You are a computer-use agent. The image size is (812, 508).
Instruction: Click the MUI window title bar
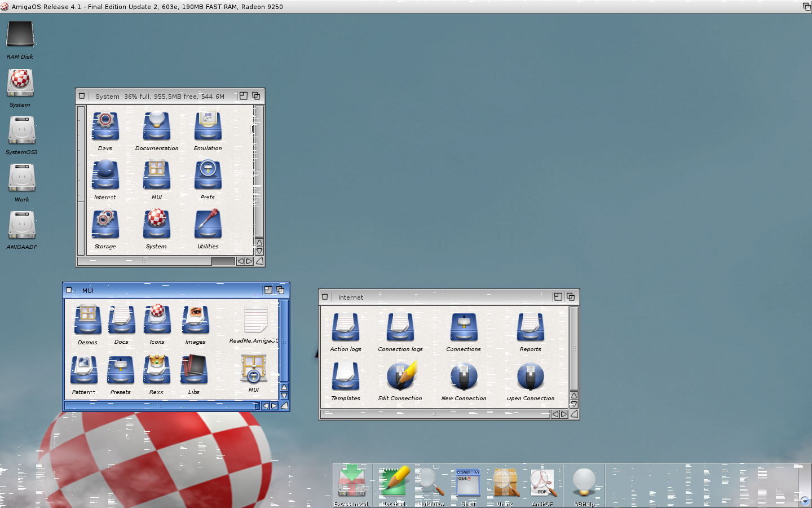tap(169, 290)
